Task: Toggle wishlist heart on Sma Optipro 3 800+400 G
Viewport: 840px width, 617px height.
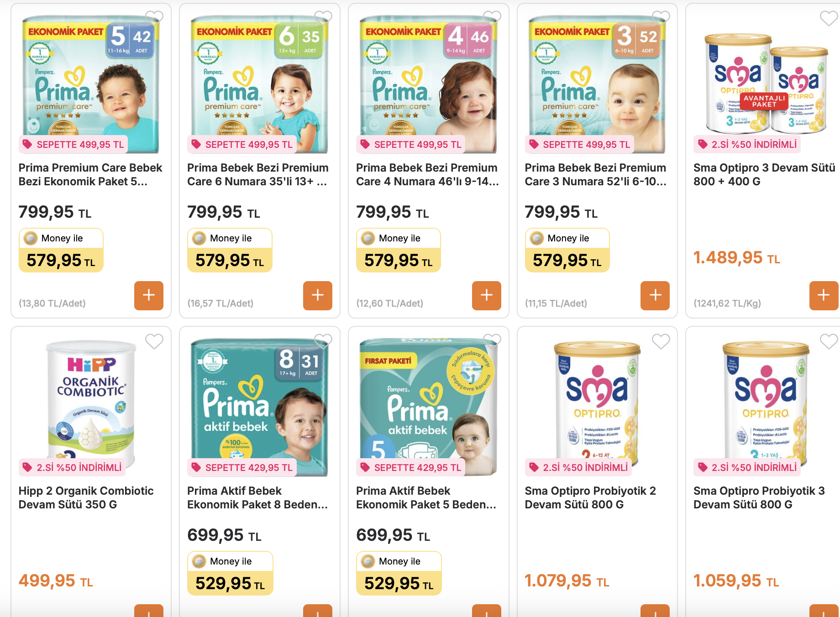Action: click(829, 18)
